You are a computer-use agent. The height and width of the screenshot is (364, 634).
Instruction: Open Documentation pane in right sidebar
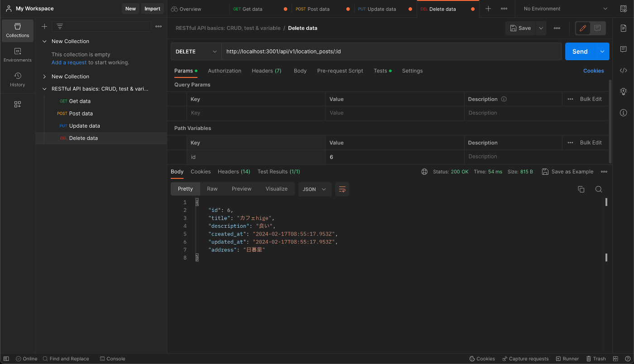pos(624,28)
